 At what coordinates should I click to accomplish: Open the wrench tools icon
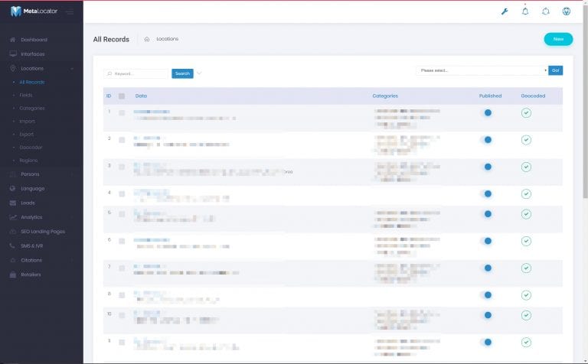(505, 11)
